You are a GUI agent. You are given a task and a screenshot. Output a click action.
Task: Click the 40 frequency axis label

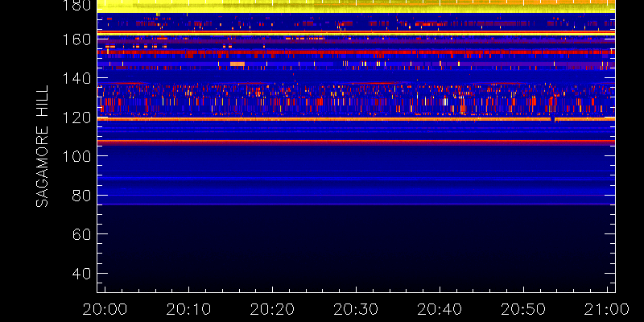click(x=82, y=273)
